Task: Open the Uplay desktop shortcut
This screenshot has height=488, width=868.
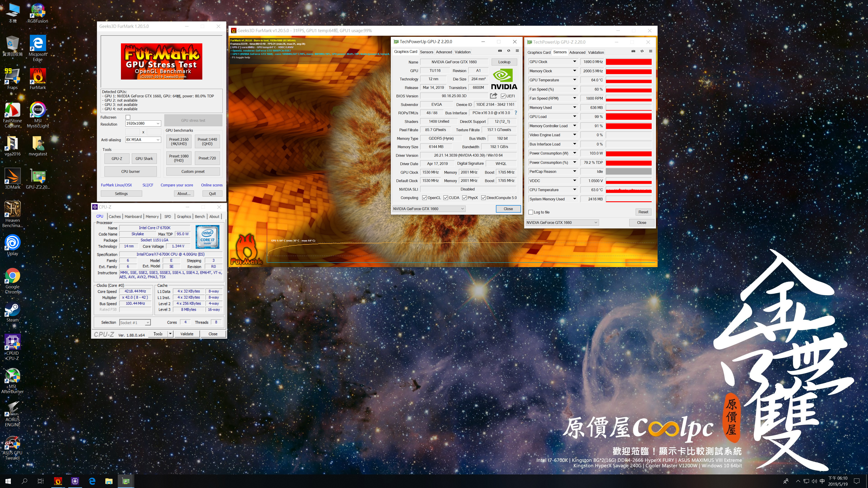Action: [12, 245]
